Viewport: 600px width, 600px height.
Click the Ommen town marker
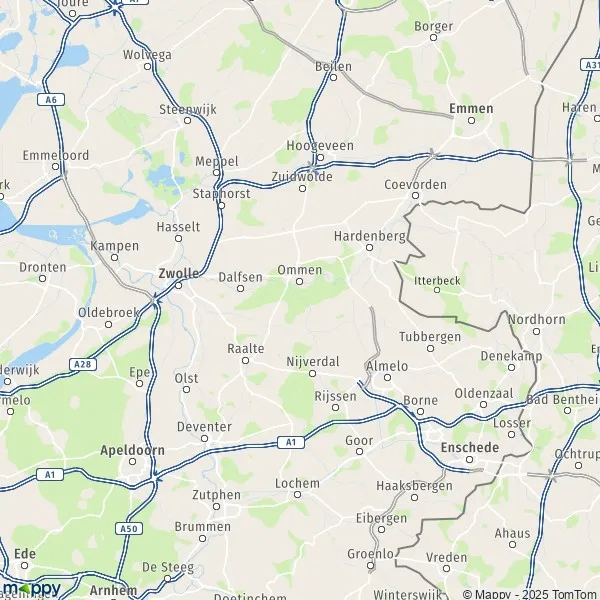coord(300,282)
